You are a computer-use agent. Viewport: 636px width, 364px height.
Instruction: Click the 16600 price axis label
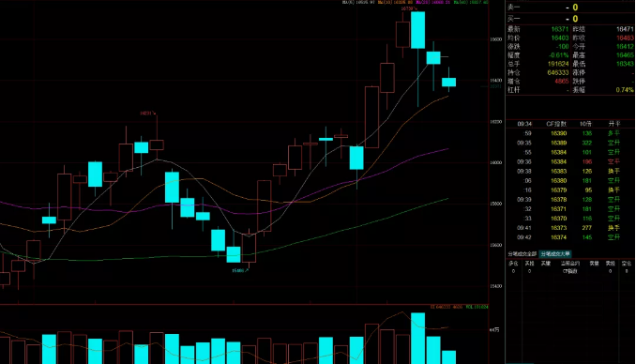coord(495,39)
